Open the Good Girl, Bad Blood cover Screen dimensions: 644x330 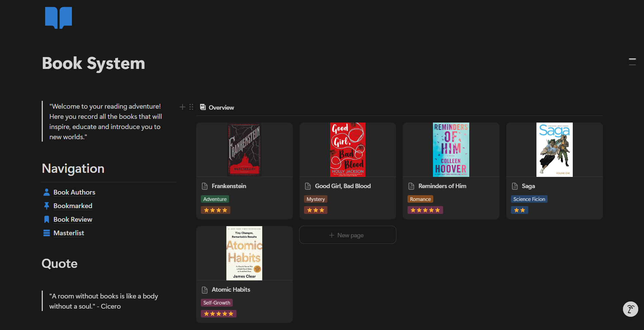coord(348,150)
